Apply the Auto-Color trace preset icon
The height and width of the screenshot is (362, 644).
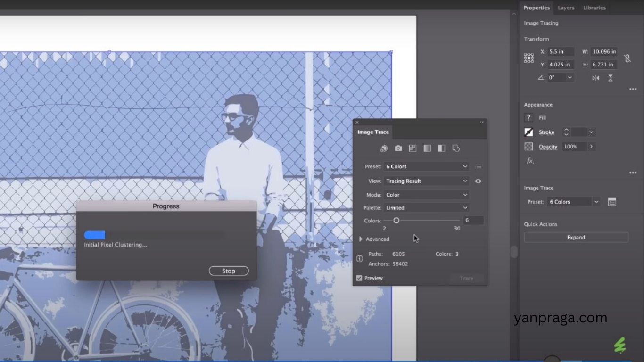[384, 148]
